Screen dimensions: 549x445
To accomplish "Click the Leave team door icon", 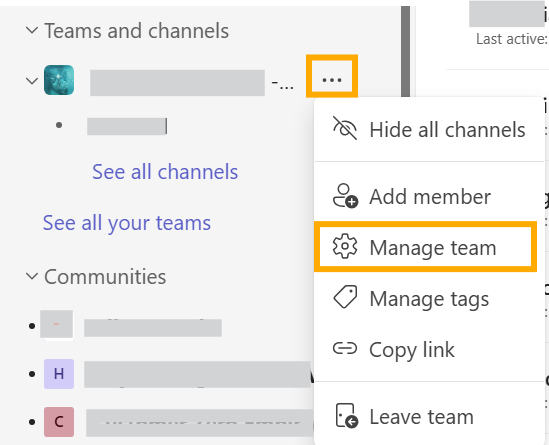I will 346,416.
